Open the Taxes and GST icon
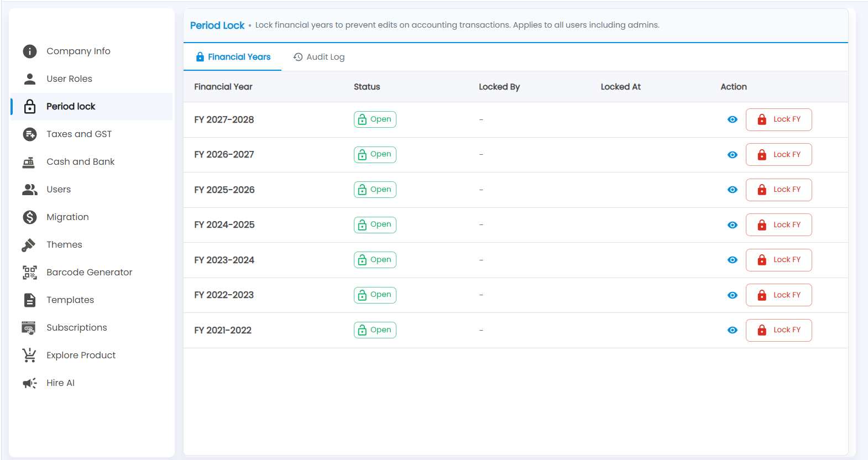 click(30, 134)
